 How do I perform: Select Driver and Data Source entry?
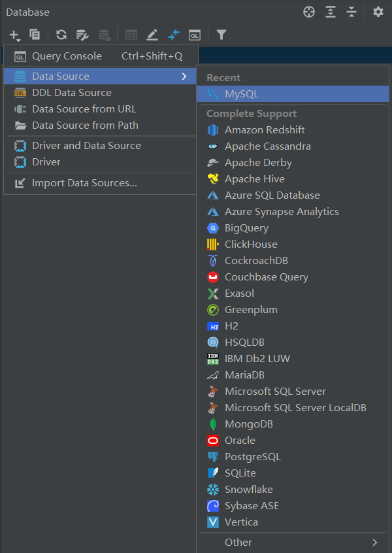[86, 146]
